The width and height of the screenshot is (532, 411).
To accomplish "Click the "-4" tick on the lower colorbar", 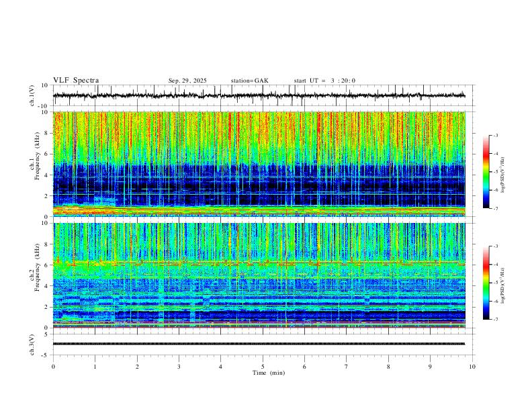I will click(495, 265).
